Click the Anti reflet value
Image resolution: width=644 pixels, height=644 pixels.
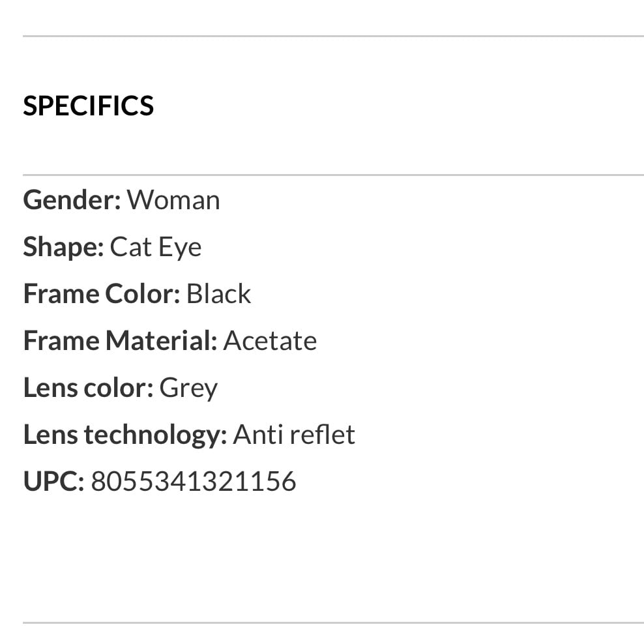[x=294, y=435]
